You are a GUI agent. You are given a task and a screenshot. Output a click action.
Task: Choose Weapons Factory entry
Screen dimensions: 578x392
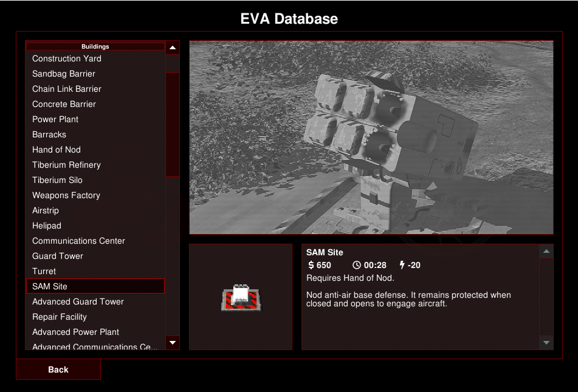click(95, 196)
